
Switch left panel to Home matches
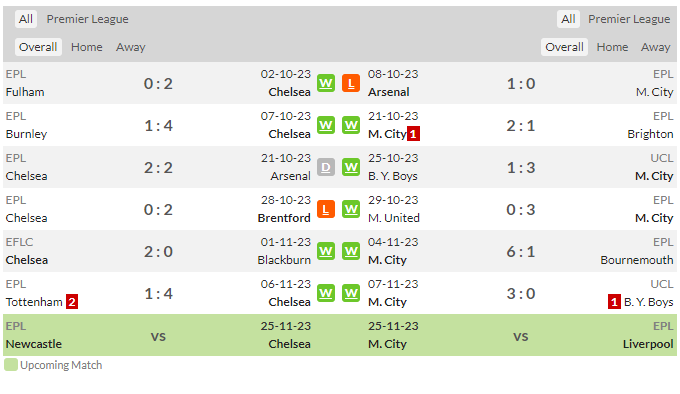87,47
